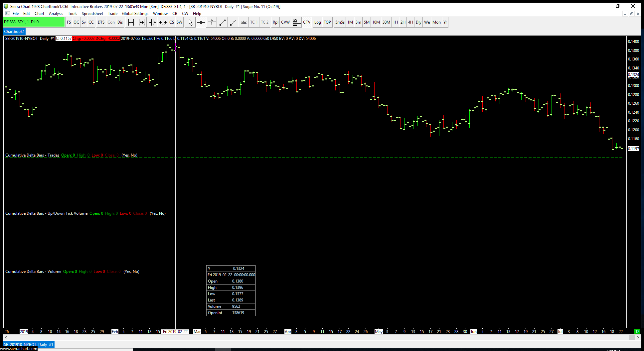Select the extended ray drawing tool
Viewport: 644px width, 351px height.
point(233,22)
